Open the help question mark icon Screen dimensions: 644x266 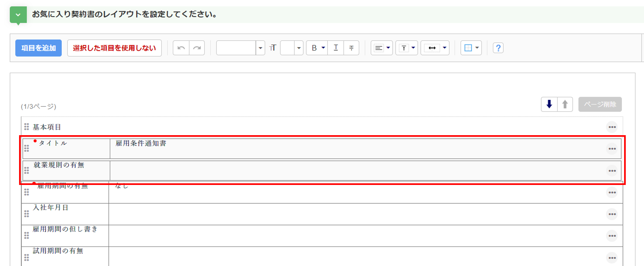pyautogui.click(x=498, y=48)
